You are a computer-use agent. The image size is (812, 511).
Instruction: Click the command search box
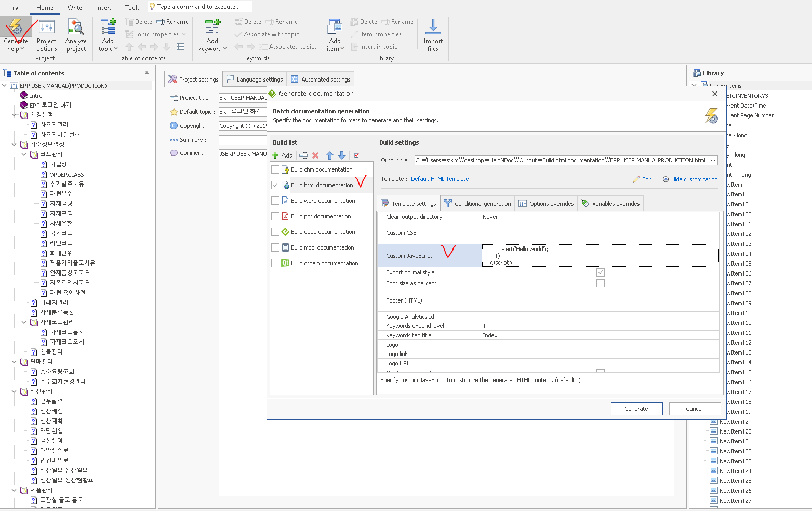click(x=200, y=7)
